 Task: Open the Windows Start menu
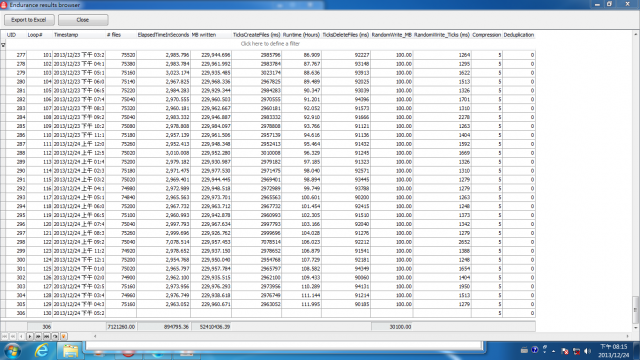pos(12,351)
